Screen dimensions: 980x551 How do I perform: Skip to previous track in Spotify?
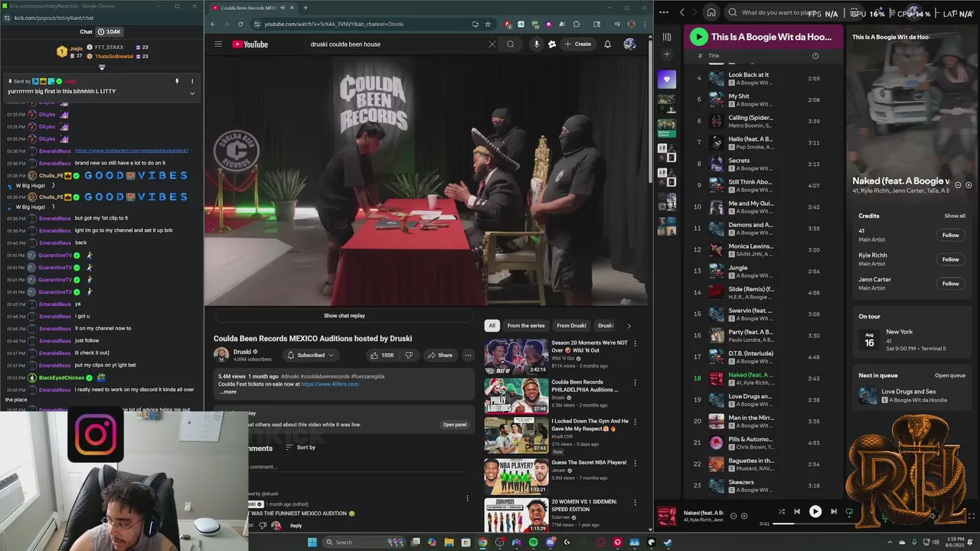pyautogui.click(x=797, y=512)
